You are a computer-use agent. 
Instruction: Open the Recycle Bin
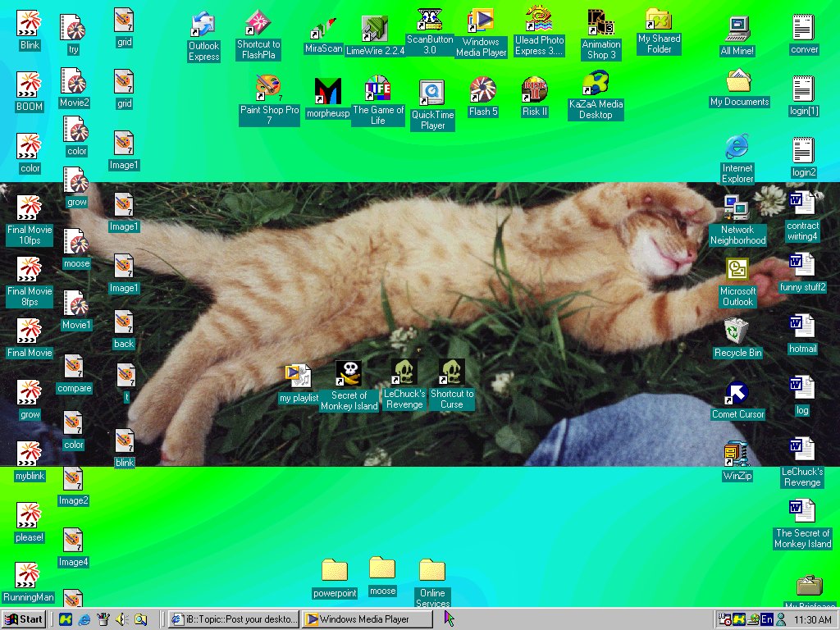coord(736,328)
